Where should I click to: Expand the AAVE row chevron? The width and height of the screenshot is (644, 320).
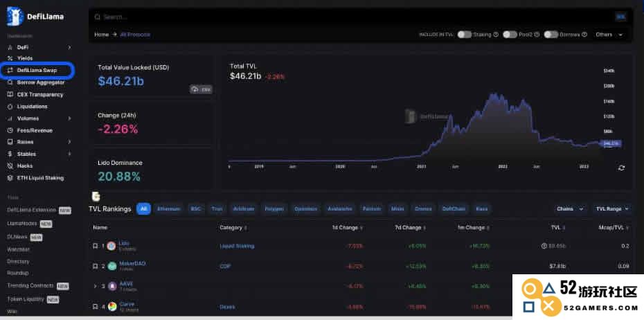[x=96, y=286]
